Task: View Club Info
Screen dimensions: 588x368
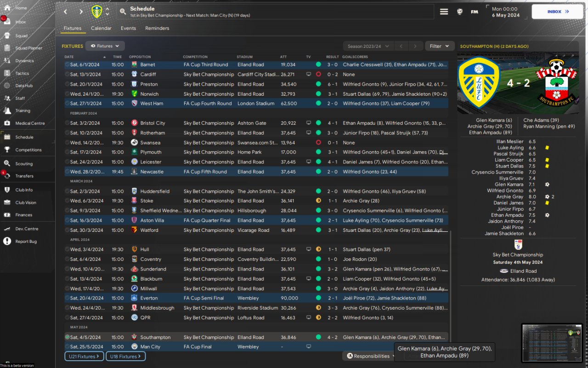Action: pos(24,190)
